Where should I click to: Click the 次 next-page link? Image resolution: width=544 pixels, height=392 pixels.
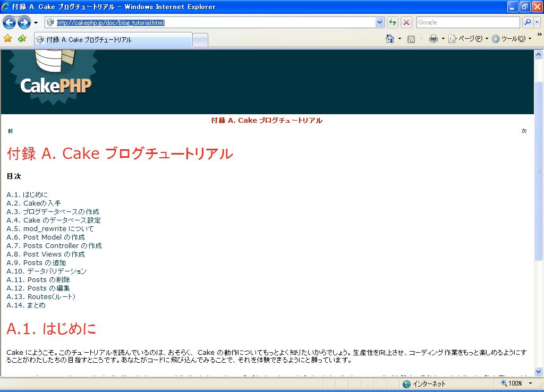click(x=524, y=131)
